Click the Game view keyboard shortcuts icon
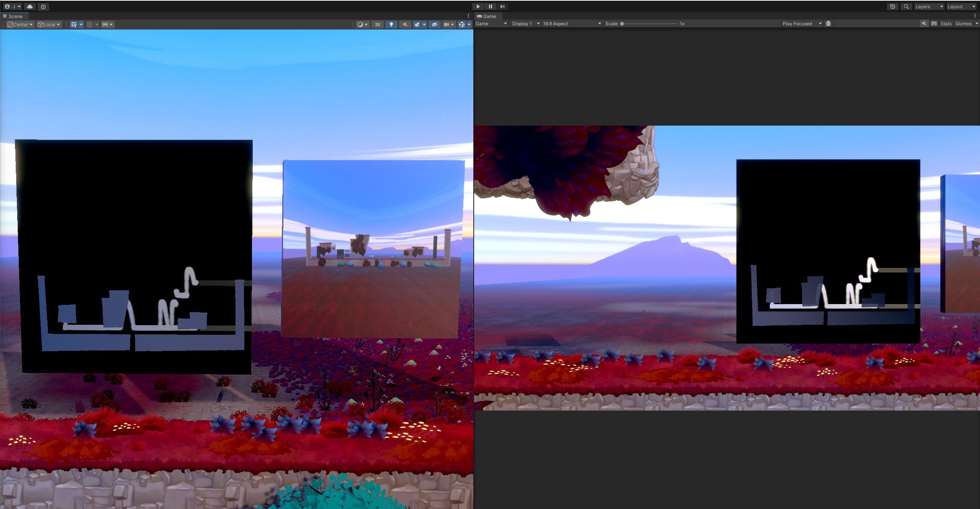The width and height of the screenshot is (980, 509). point(934,24)
